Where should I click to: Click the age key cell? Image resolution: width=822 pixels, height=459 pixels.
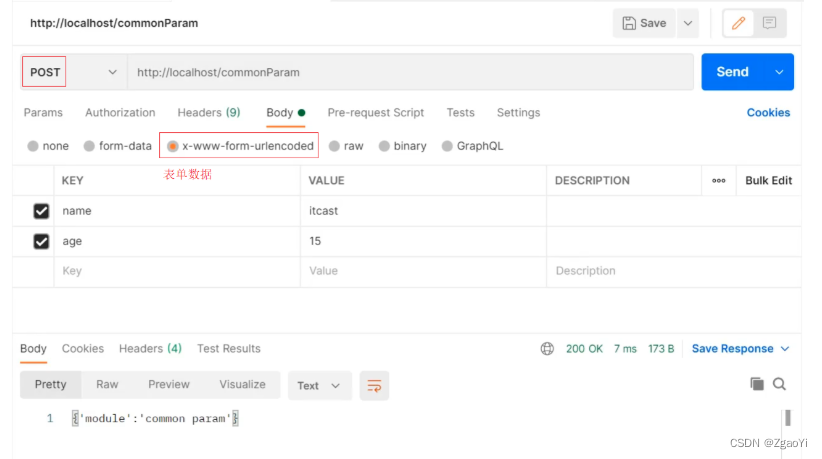coord(177,242)
